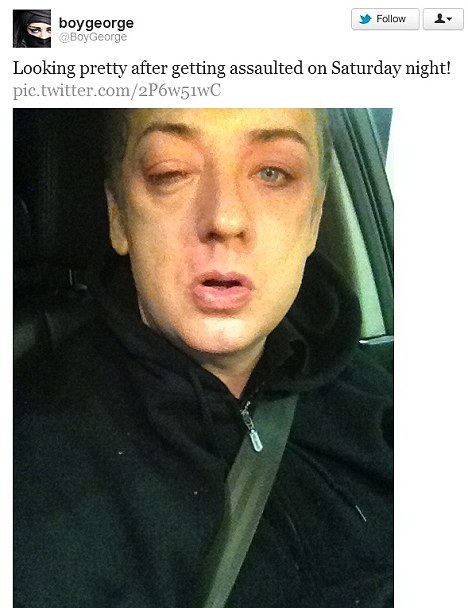Visit the @BoyGeorge handle link

pyautogui.click(x=93, y=37)
